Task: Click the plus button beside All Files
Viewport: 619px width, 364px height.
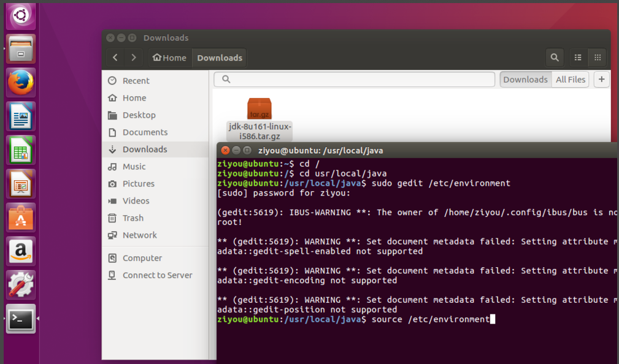Action: pos(601,79)
